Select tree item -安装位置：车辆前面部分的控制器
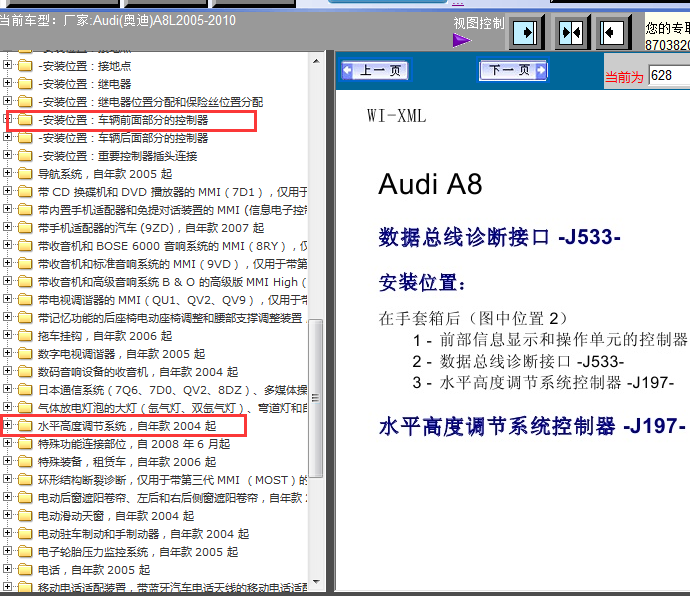 [x=123, y=120]
